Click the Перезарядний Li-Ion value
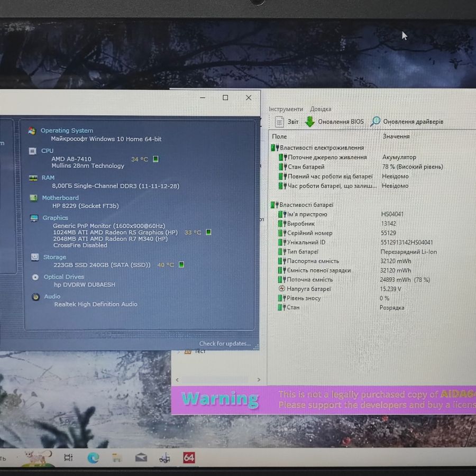This screenshot has height=476, width=476. point(409,252)
